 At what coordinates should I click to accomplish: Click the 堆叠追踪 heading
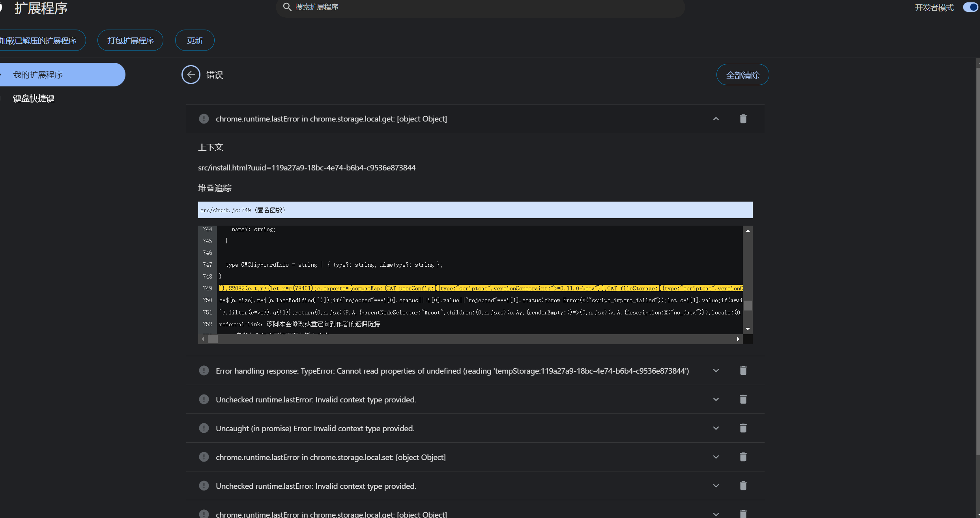pyautogui.click(x=215, y=188)
